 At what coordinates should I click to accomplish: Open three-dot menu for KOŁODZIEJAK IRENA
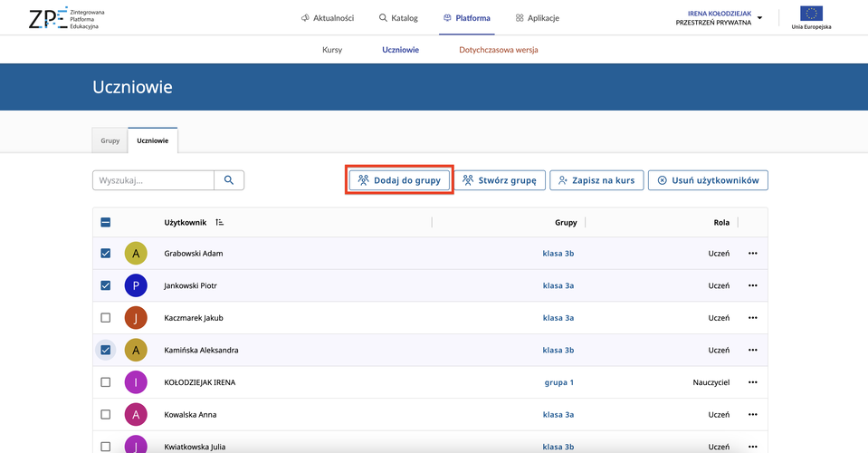pos(752,382)
